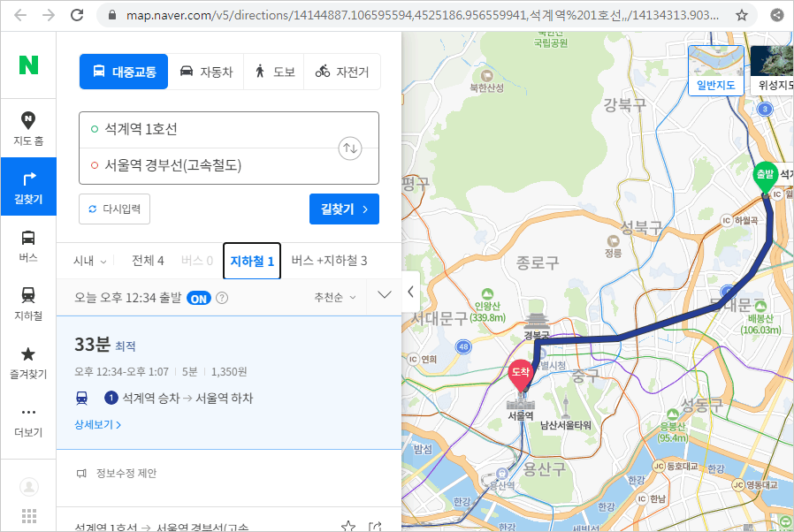Screen dimensions: 794x532
Task: Click the red 도착 map marker
Action: coord(520,376)
